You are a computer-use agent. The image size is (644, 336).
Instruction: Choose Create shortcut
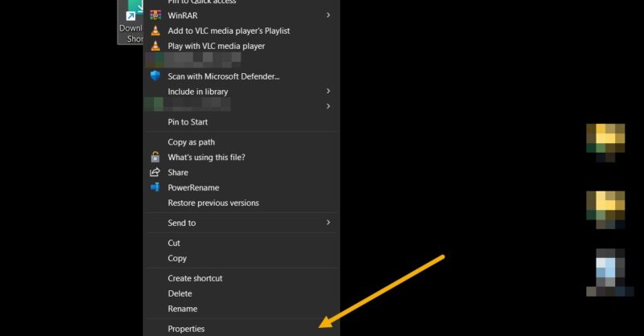point(242,278)
